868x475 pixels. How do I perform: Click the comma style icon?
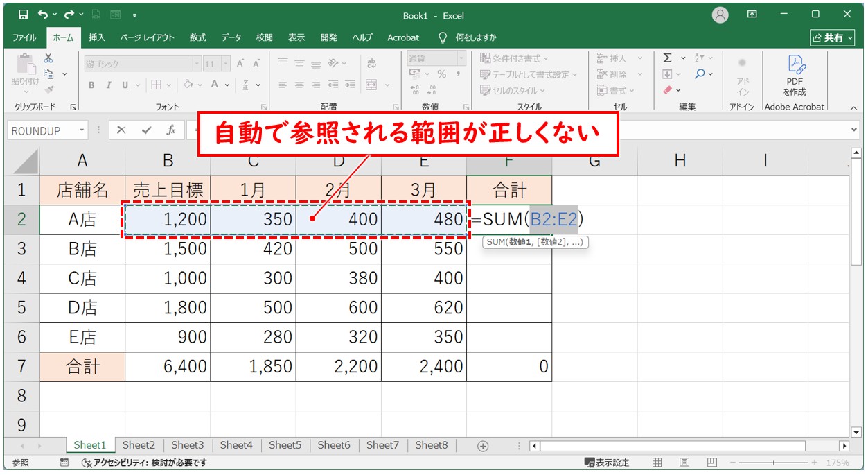tap(459, 74)
